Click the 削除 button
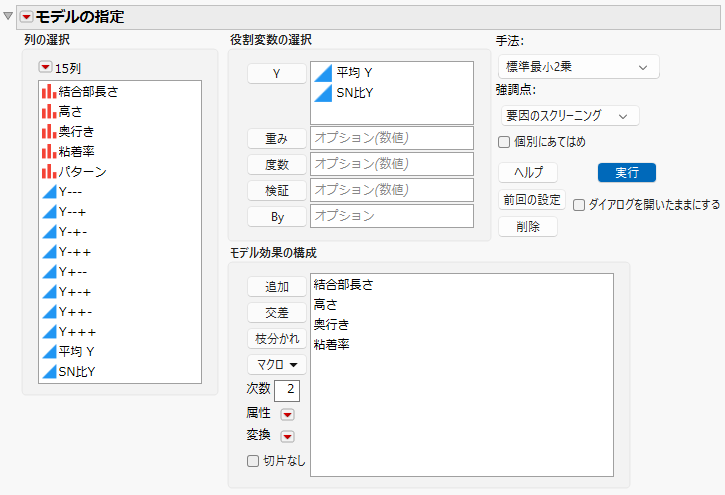725x495 pixels. [528, 226]
